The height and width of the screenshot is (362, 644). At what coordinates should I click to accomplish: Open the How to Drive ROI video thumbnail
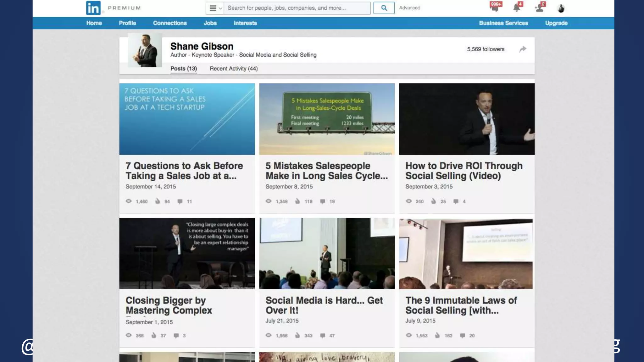(x=467, y=119)
